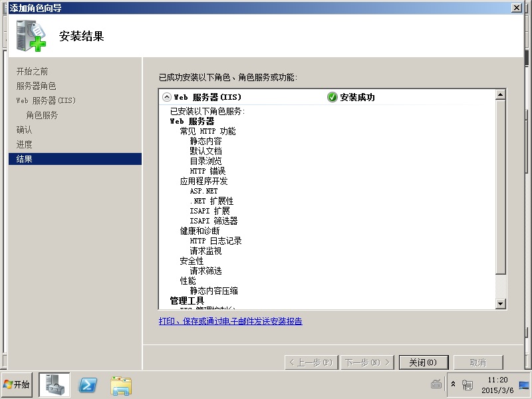Image resolution: width=532 pixels, height=399 pixels.
Task: Click the 安装结果 heading text
Action: coord(81,37)
